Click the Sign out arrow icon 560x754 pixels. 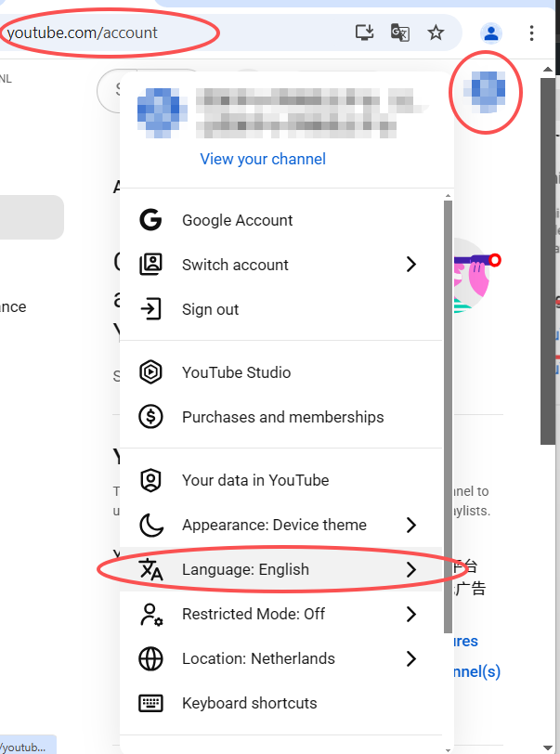click(150, 309)
